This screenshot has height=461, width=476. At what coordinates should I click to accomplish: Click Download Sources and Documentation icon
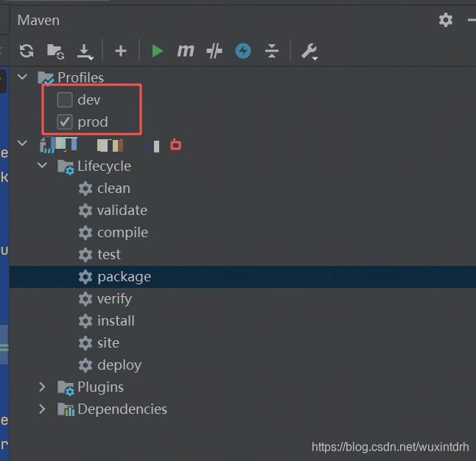point(85,52)
